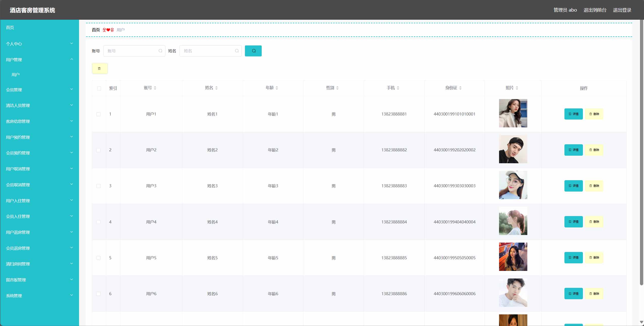Toggle the select-all header checkbox
644x326 pixels.
pos(99,88)
